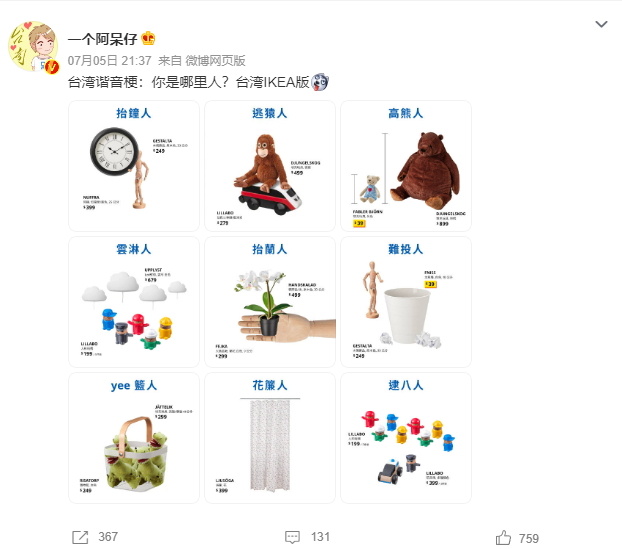The image size is (622, 549).
Task: Click the dog emoji in post text
Action: [320, 82]
